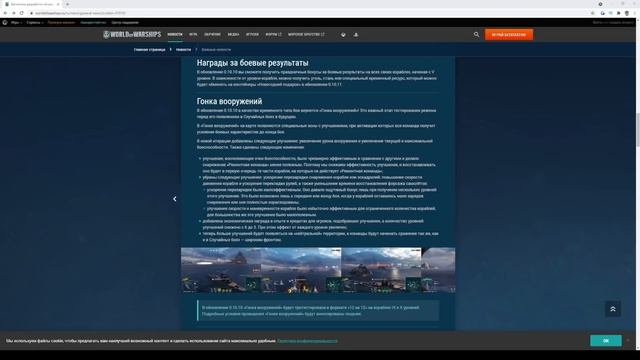Select the Игроки navigation tab
640x360 pixels.
[x=252, y=35]
